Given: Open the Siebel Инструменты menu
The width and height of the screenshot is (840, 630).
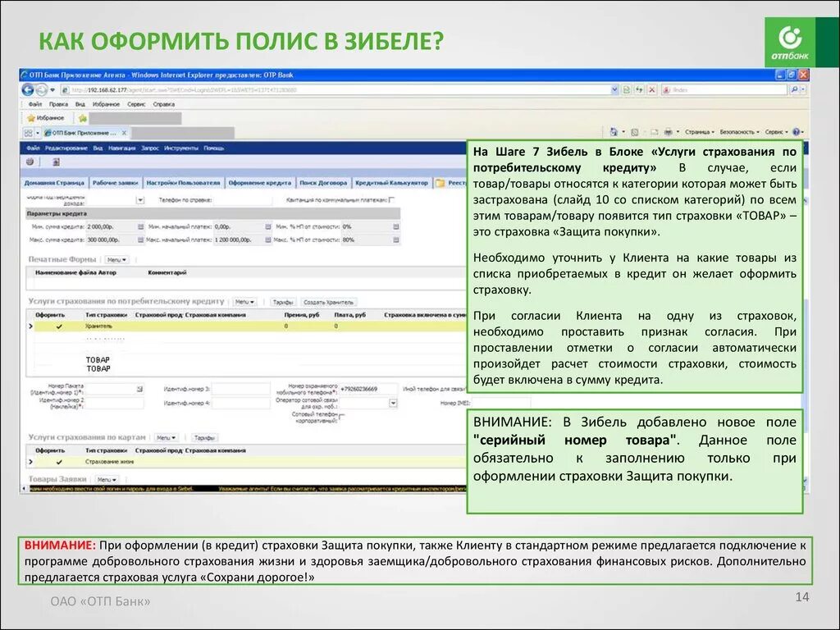Looking at the screenshot, I should [x=181, y=148].
